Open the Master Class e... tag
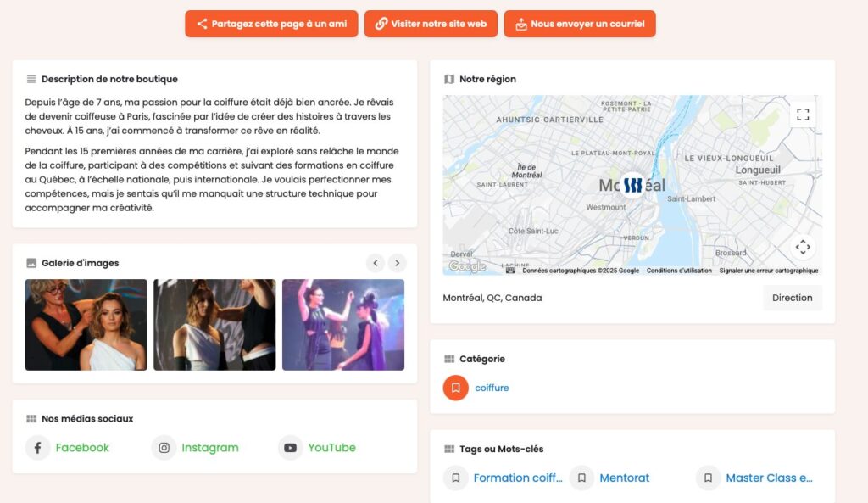The width and height of the screenshot is (868, 503). point(770,478)
